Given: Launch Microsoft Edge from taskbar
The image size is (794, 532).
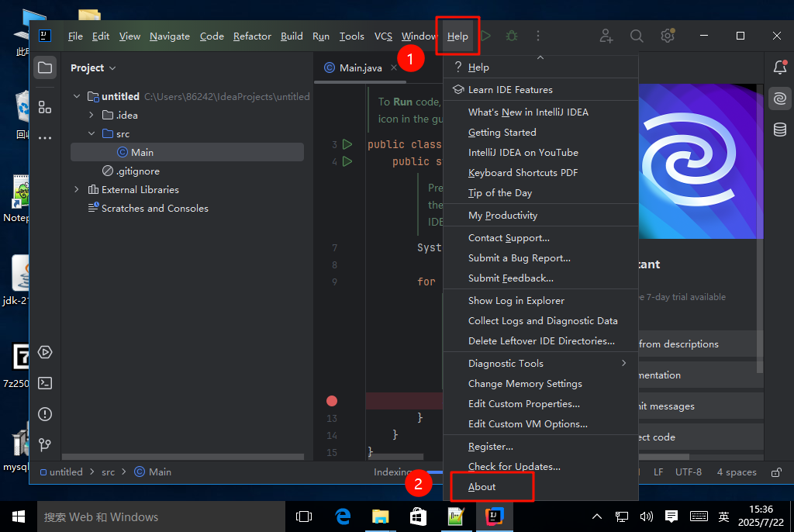Looking at the screenshot, I should pos(343,516).
